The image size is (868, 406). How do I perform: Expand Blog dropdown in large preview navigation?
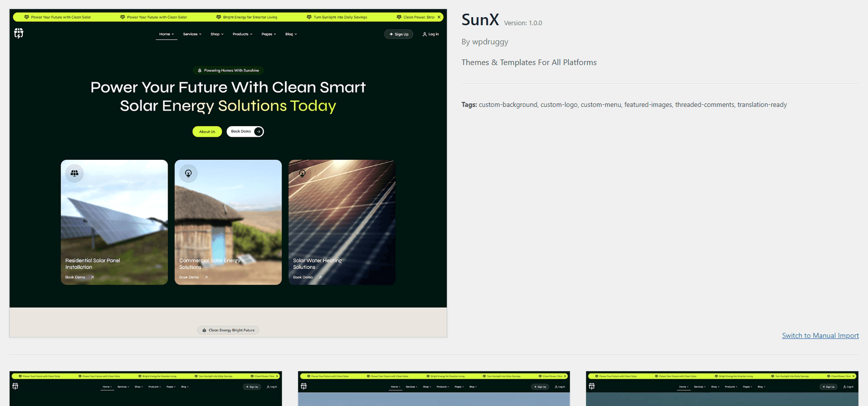291,34
